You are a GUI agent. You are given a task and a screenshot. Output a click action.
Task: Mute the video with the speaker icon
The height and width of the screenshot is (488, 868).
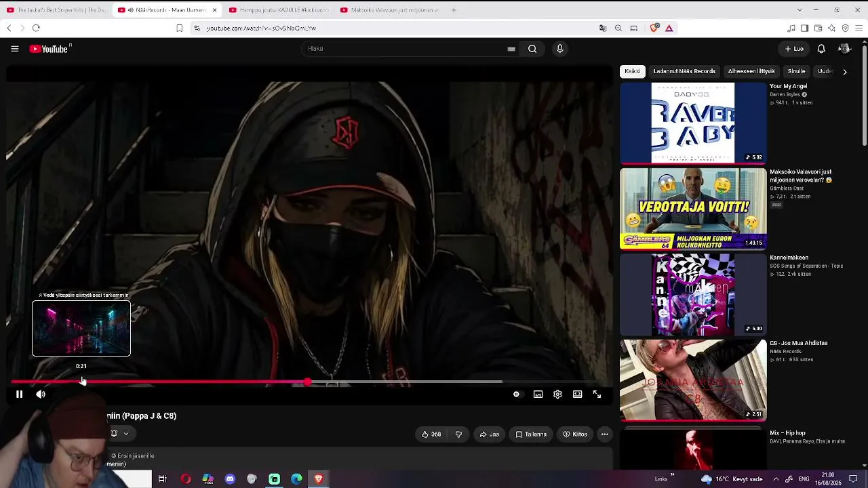pyautogui.click(x=41, y=394)
